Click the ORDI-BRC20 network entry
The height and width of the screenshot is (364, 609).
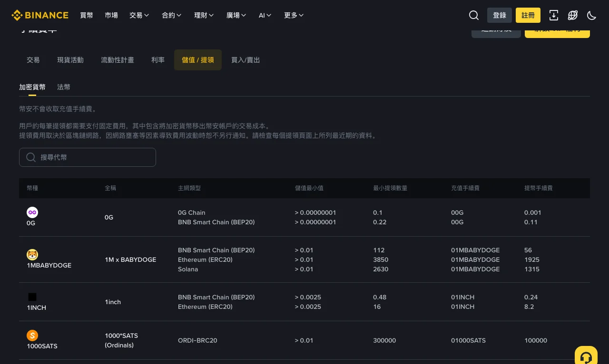pyautogui.click(x=197, y=340)
